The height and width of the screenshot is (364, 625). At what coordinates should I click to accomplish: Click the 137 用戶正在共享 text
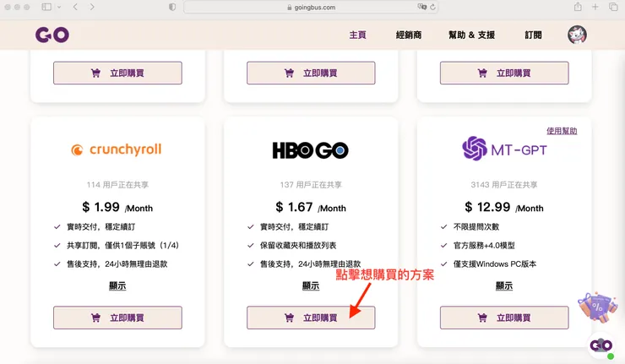(x=311, y=185)
